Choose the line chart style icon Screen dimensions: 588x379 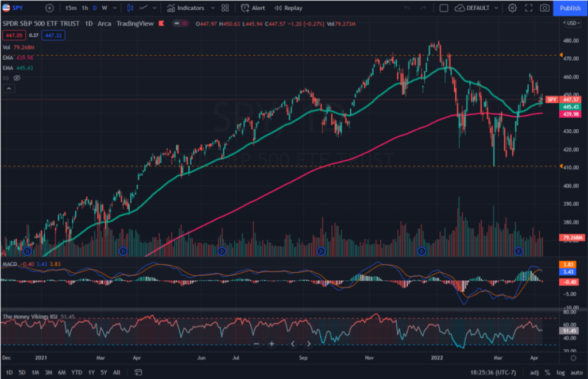143,8
